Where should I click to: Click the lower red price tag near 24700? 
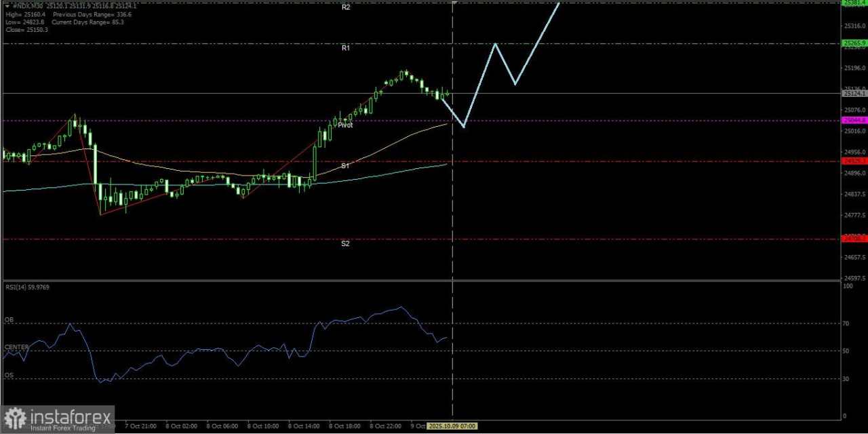point(855,238)
